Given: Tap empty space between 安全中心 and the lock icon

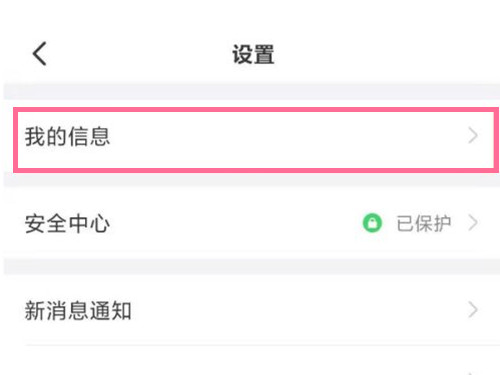Looking at the screenshot, I should (233, 223).
